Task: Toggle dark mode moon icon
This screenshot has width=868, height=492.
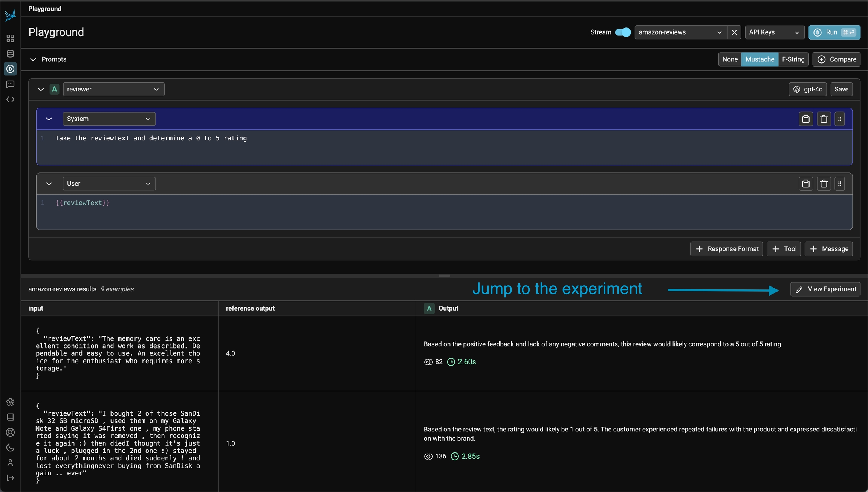Action: click(x=10, y=448)
